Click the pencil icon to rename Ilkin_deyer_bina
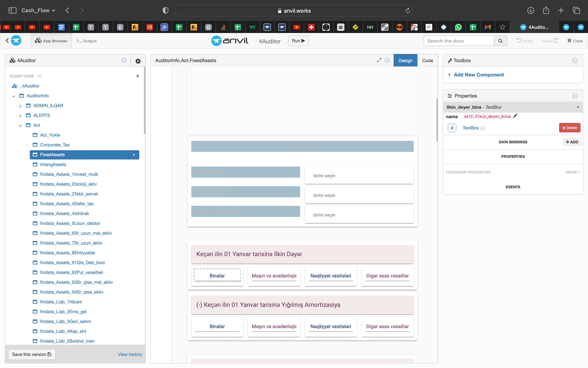This screenshot has width=588, height=368. tap(515, 116)
